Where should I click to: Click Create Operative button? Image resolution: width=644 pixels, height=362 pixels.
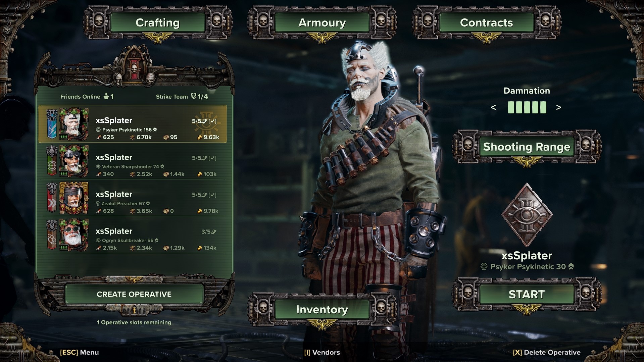tap(134, 294)
